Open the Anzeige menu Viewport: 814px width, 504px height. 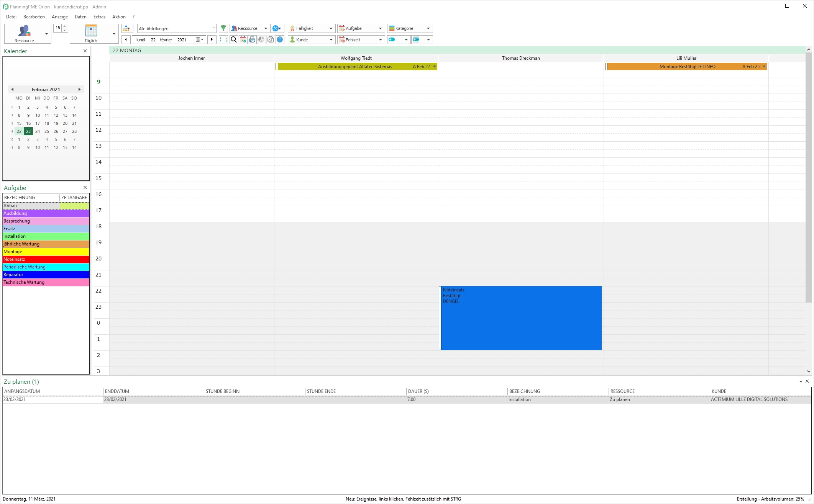(60, 17)
